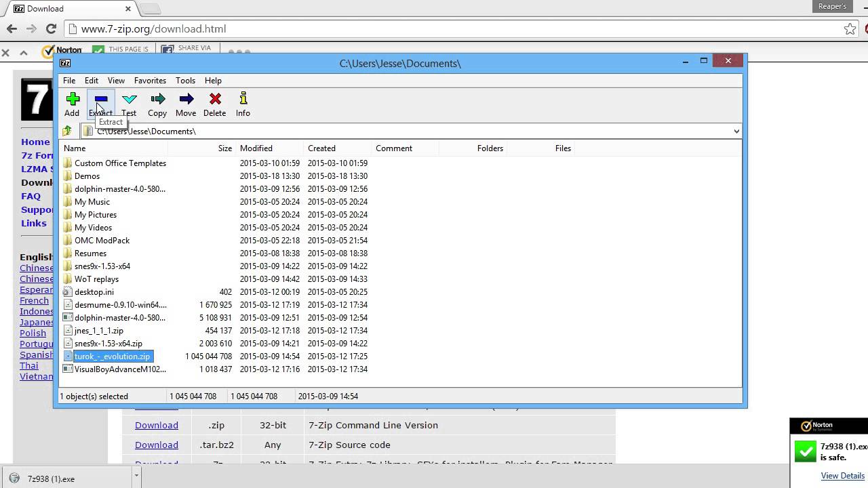Reload the 7-zip.org page
The width and height of the screenshot is (868, 488).
[x=51, y=28]
